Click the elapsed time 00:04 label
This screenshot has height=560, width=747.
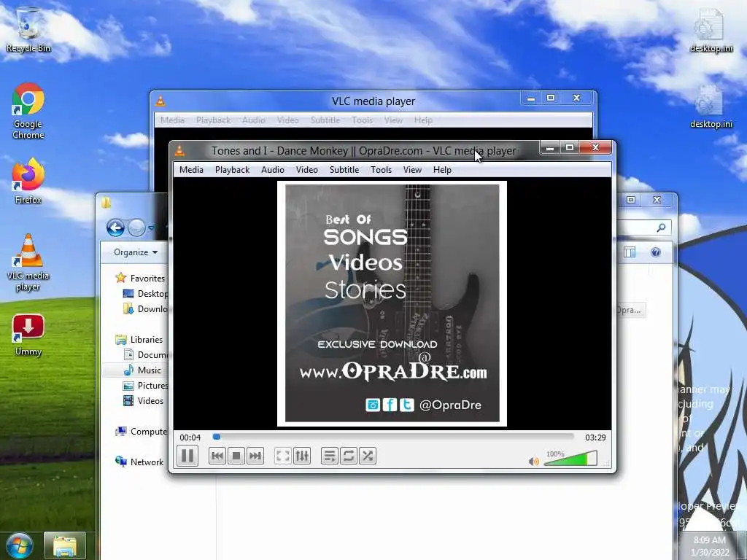(x=190, y=437)
